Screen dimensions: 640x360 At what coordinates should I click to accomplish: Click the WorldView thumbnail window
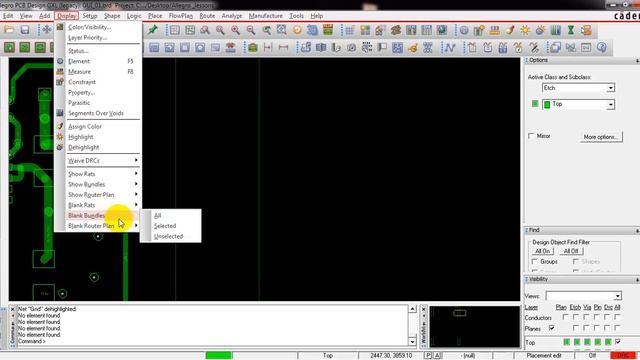coord(474,327)
